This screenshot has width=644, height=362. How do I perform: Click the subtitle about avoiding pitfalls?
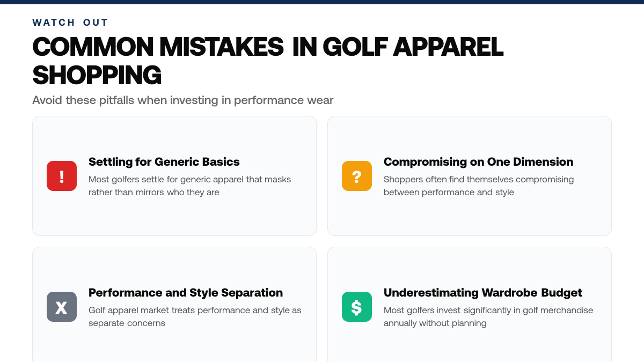point(183,100)
